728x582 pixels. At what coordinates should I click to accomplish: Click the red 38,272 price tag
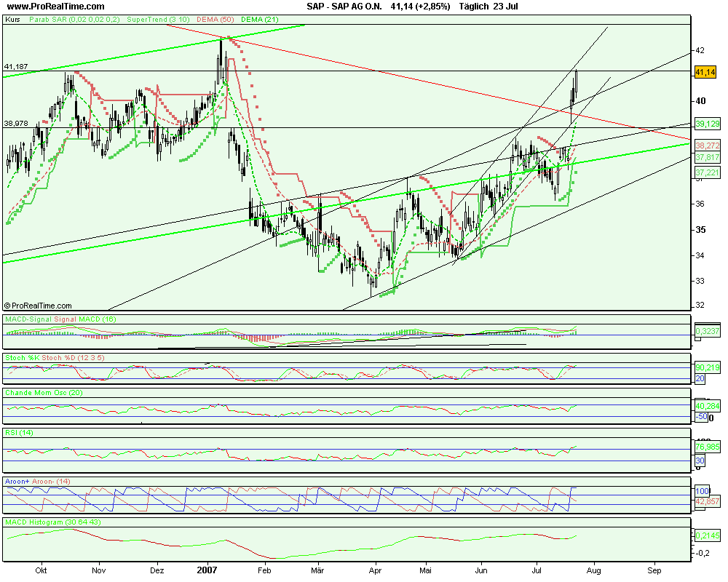(x=707, y=145)
